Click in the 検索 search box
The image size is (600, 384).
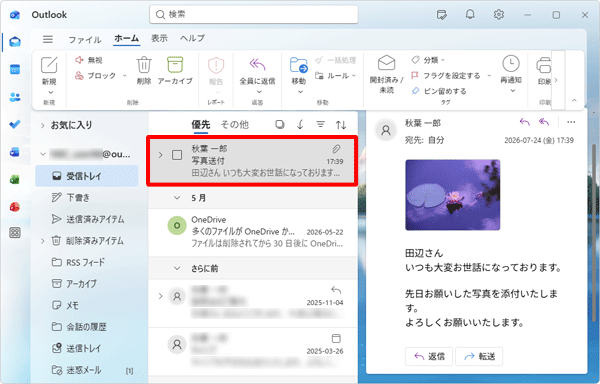[254, 15]
